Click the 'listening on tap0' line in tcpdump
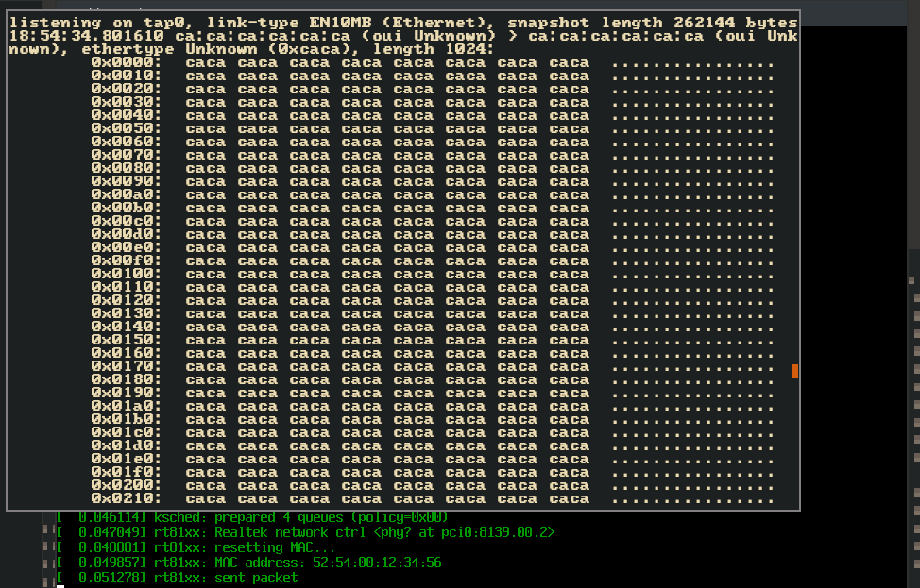 tap(403, 23)
